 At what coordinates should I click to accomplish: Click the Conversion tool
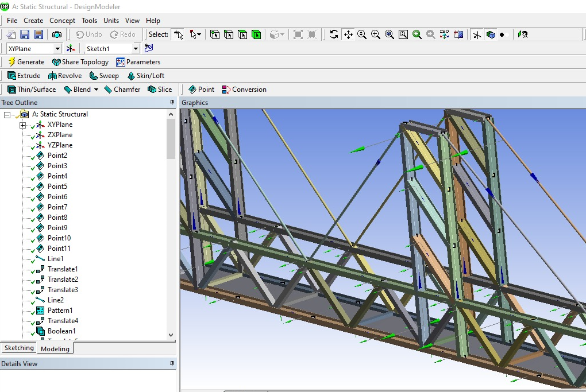[244, 90]
